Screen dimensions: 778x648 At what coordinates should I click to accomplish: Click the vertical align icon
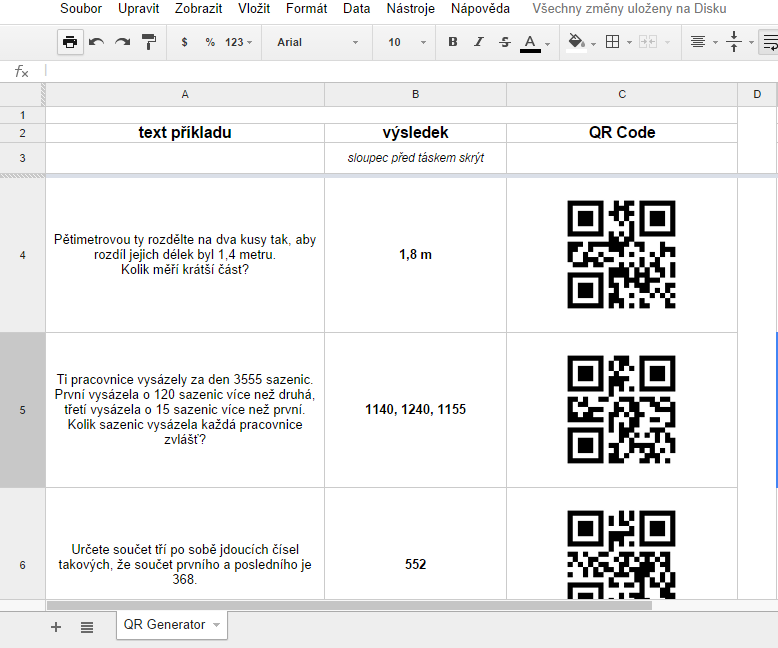pyautogui.click(x=734, y=42)
